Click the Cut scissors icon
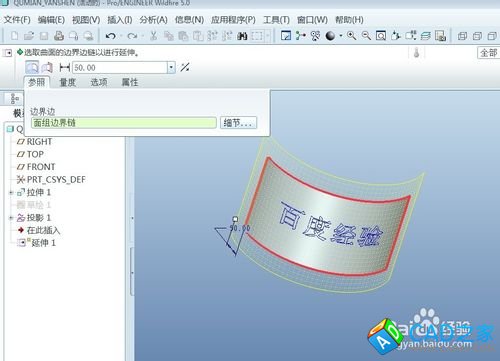Screen dimensions: 500x361 pos(153,36)
